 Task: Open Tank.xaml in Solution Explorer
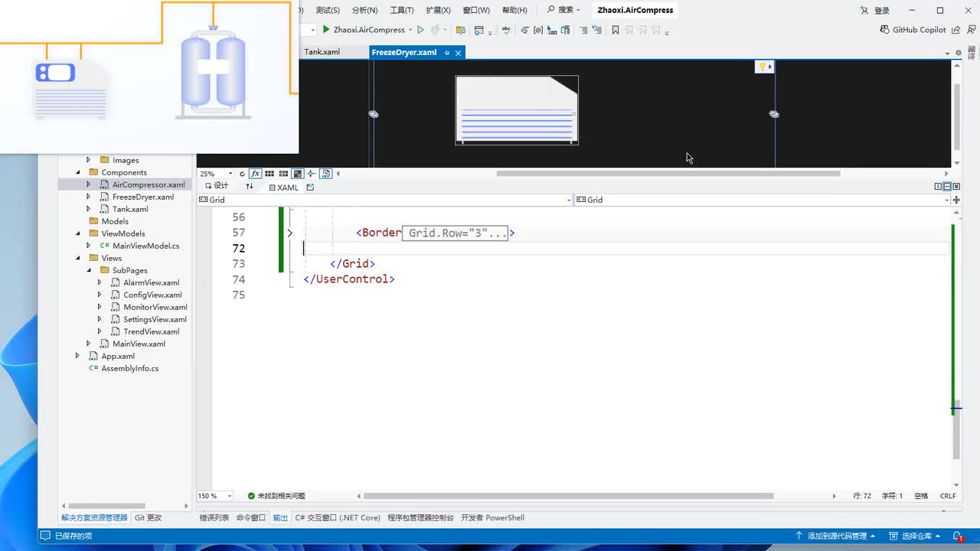(130, 209)
